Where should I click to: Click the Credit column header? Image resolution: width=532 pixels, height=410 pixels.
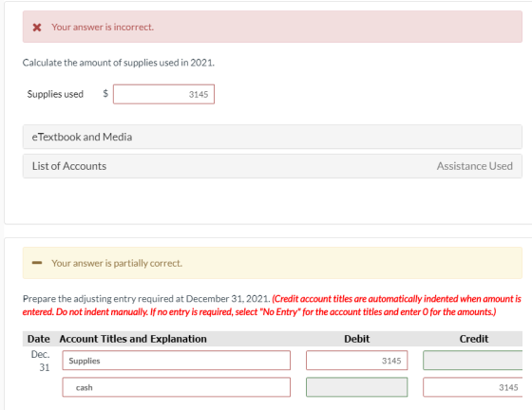pos(474,339)
